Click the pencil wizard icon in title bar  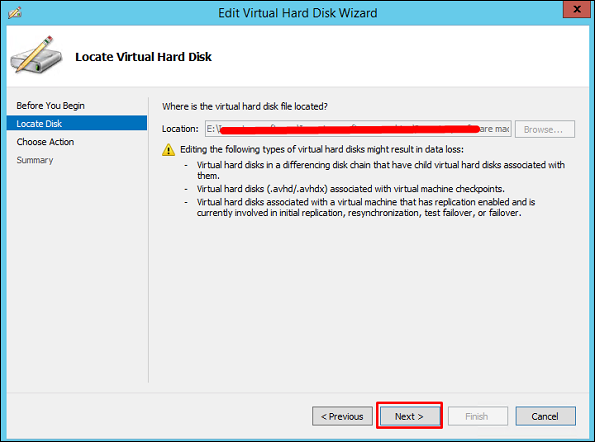[x=14, y=13]
